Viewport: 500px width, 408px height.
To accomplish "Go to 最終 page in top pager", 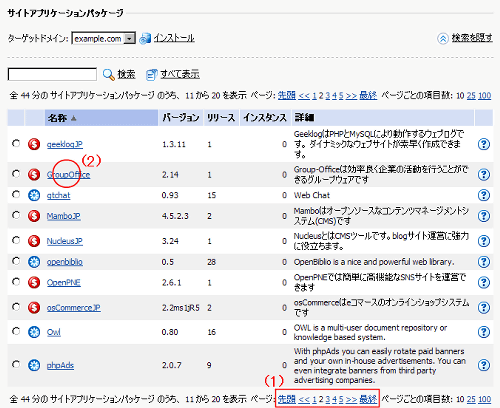I will tap(368, 96).
